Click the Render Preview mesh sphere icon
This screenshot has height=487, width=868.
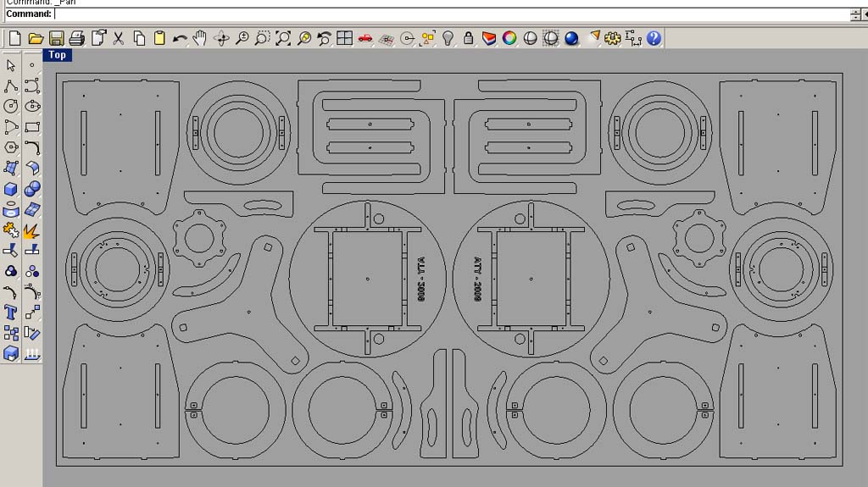coord(551,38)
